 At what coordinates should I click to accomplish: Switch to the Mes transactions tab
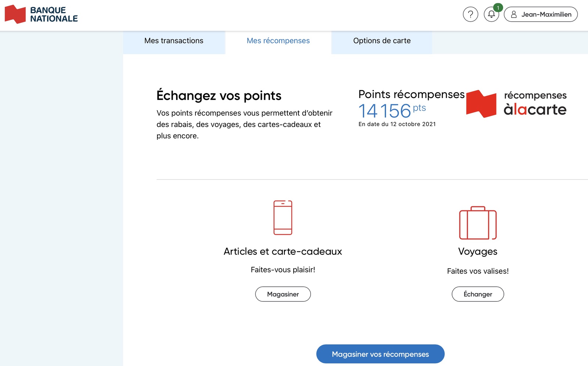click(x=174, y=41)
